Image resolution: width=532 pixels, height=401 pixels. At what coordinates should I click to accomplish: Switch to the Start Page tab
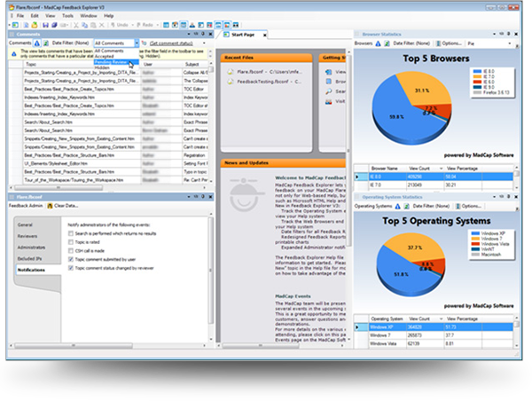coord(243,35)
